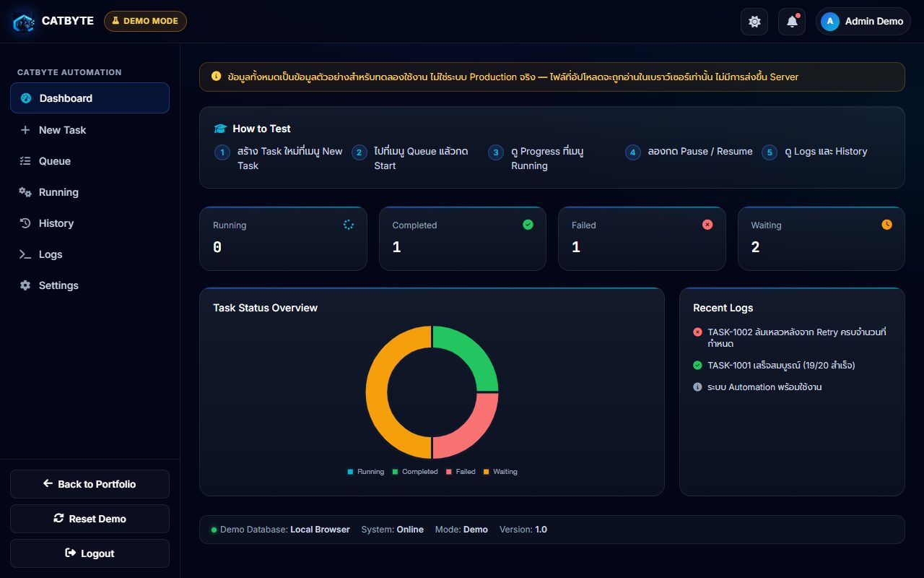This screenshot has height=578, width=924.
Task: Click the Recent Logs heading
Action: (x=723, y=308)
